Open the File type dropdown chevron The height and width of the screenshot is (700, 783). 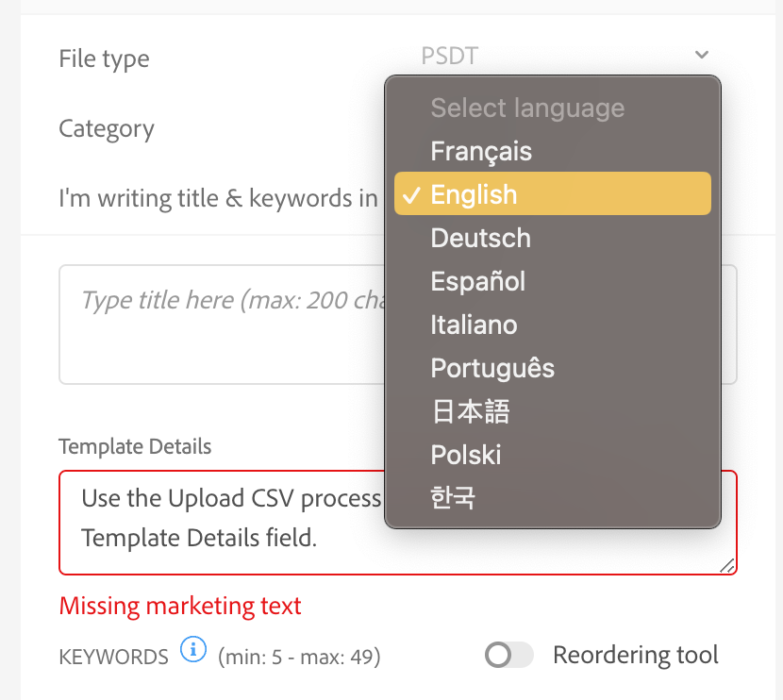click(x=701, y=55)
